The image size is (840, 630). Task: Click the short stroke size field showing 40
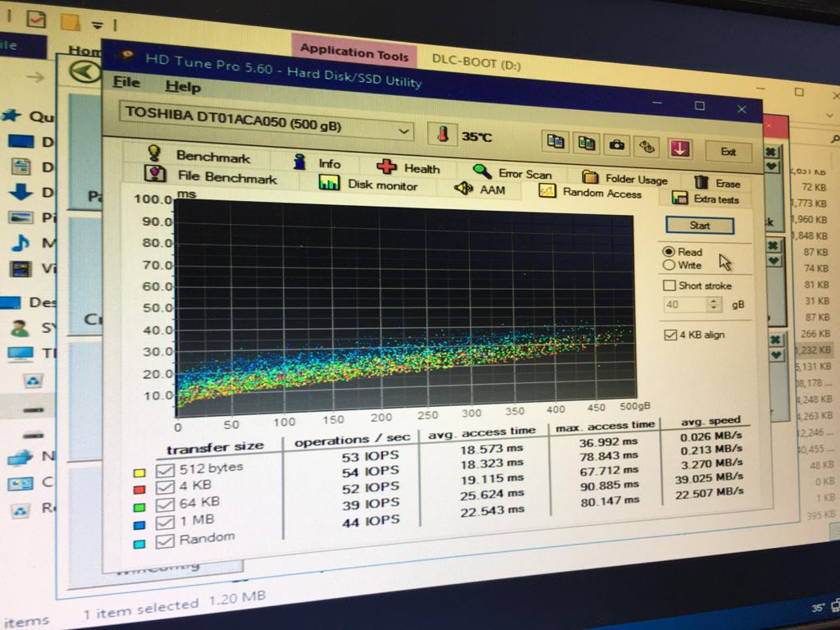pos(686,305)
